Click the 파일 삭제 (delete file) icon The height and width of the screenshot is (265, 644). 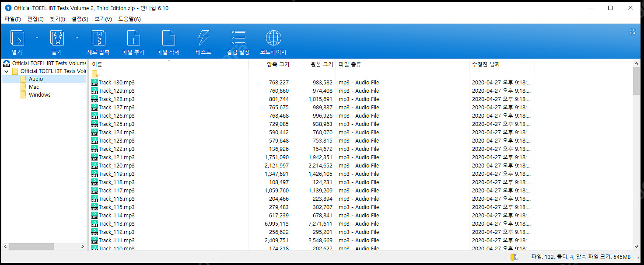168,38
